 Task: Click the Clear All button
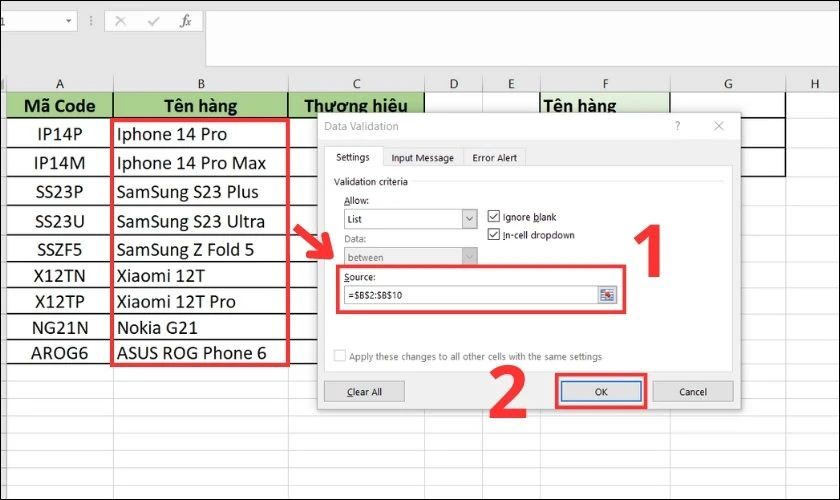pos(364,392)
